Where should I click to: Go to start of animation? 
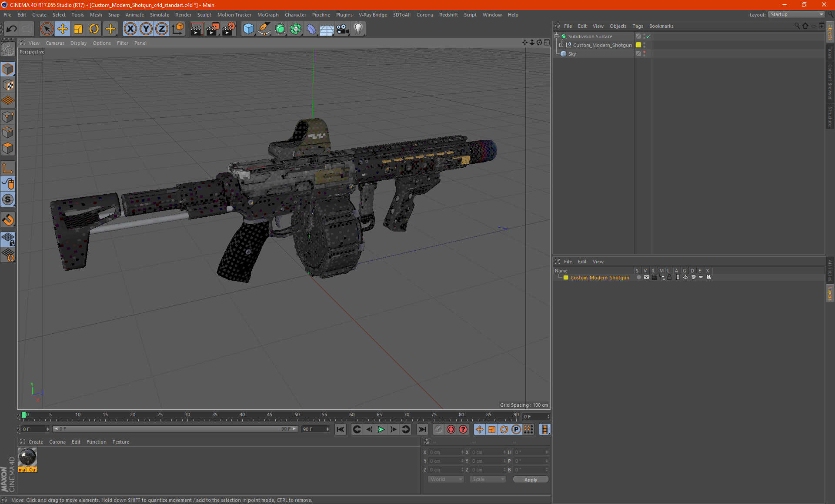(341, 429)
